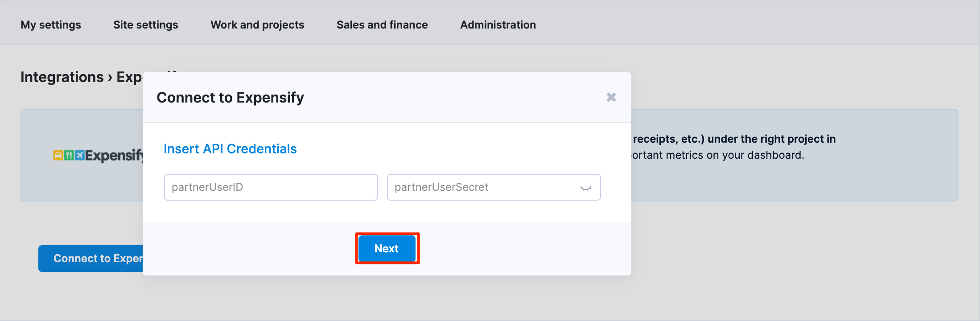Screen dimensions: 980x321
Task: Select the Administration tab
Action: 498,25
